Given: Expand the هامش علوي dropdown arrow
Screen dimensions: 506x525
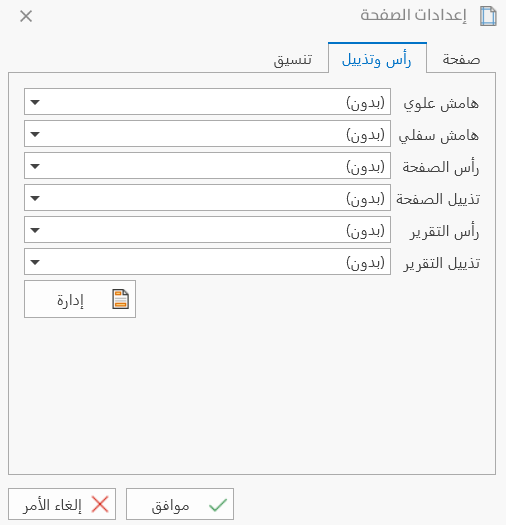Looking at the screenshot, I should pos(35,102).
